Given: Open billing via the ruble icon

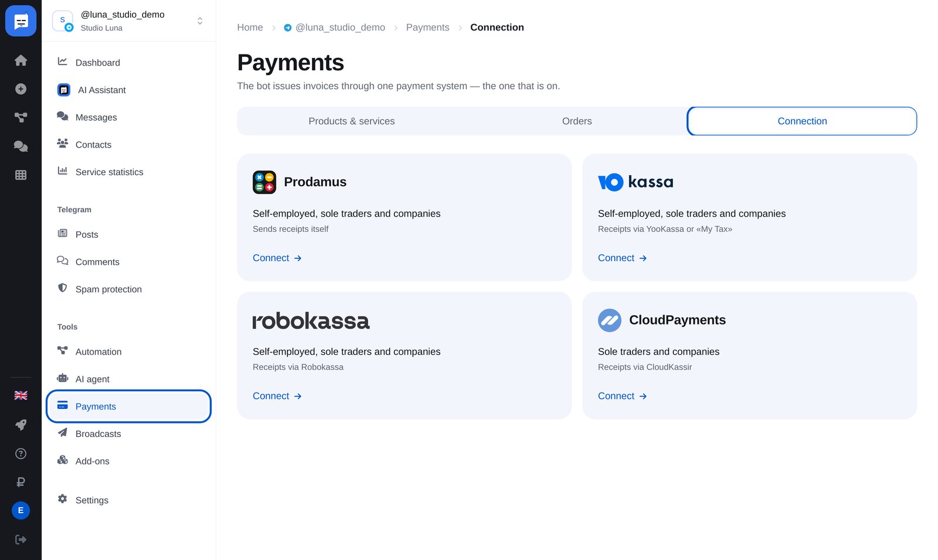Looking at the screenshot, I should pos(21,482).
